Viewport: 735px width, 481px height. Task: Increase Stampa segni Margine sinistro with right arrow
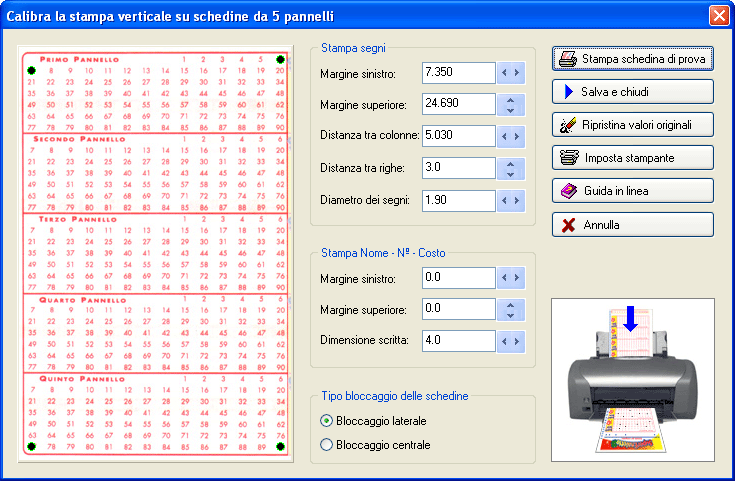tap(517, 73)
